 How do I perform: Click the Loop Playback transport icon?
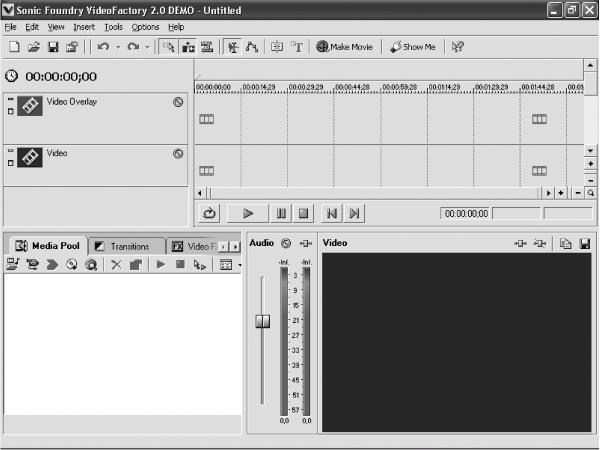(x=209, y=213)
